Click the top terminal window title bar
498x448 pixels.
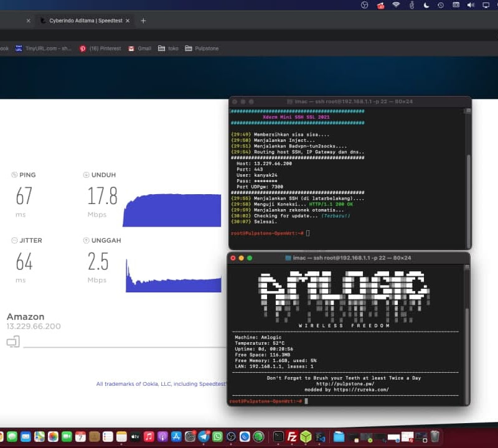point(350,101)
